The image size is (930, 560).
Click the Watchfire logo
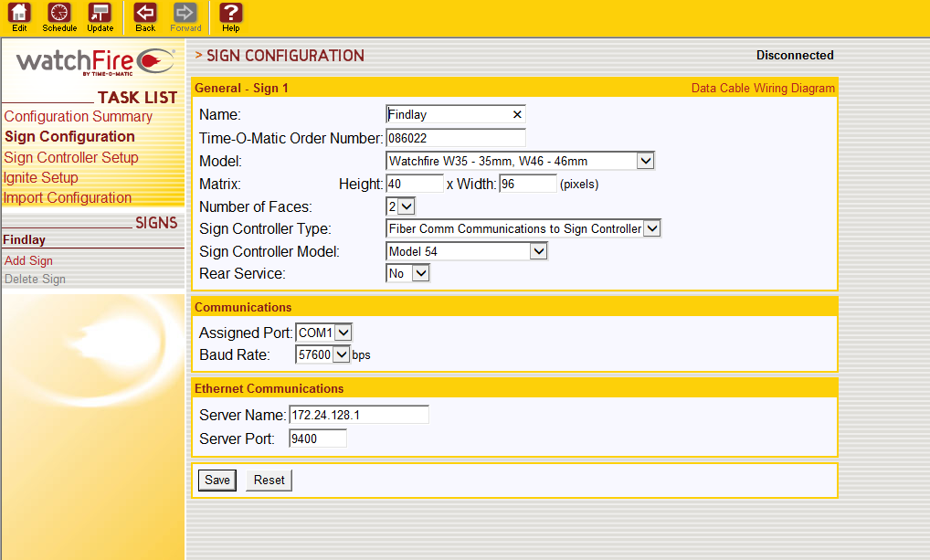pos(95,62)
